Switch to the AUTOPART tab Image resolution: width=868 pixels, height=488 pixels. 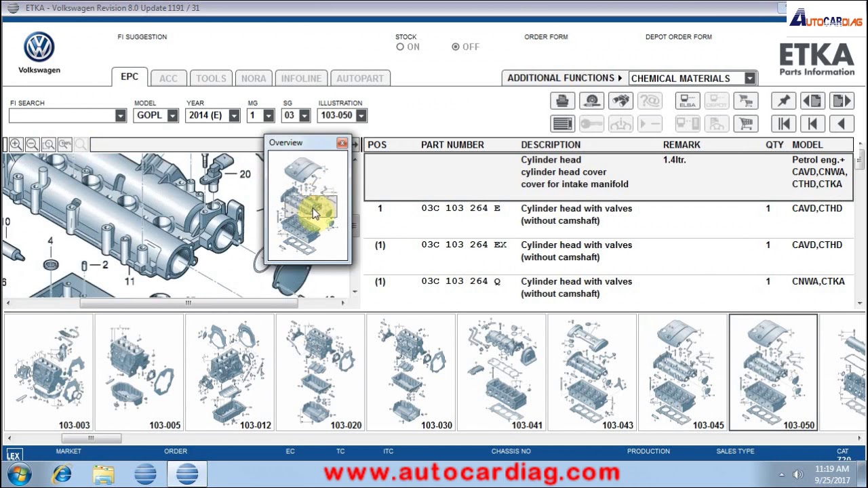coord(360,79)
